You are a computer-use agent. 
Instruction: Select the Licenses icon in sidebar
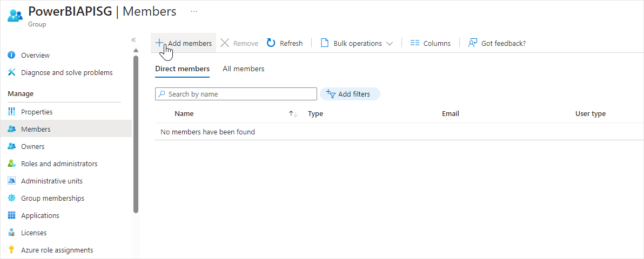(11, 233)
